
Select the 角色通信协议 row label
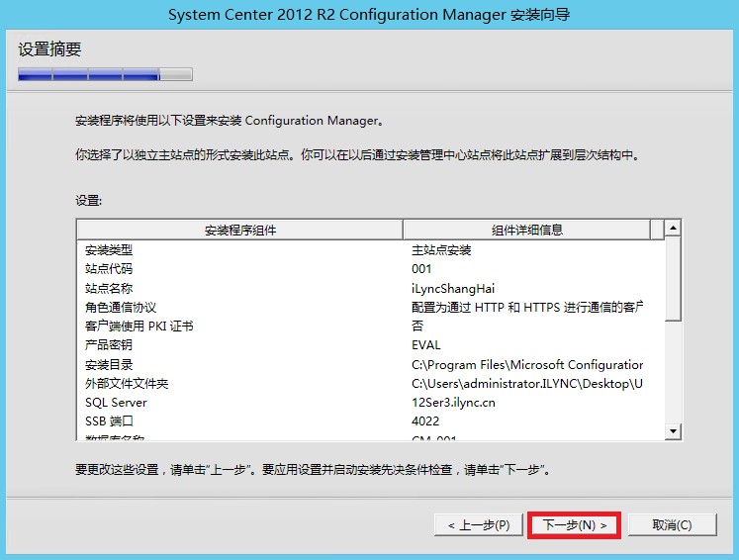(x=121, y=308)
